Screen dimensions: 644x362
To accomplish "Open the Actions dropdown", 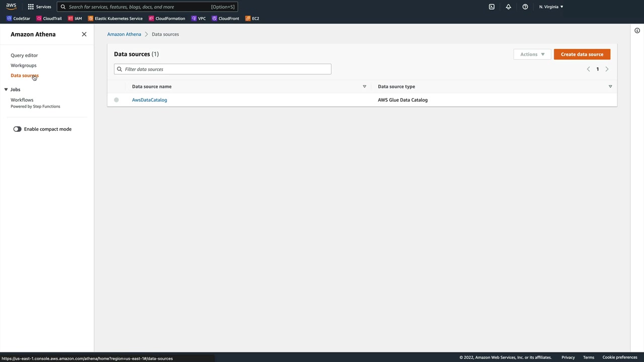I will point(532,54).
